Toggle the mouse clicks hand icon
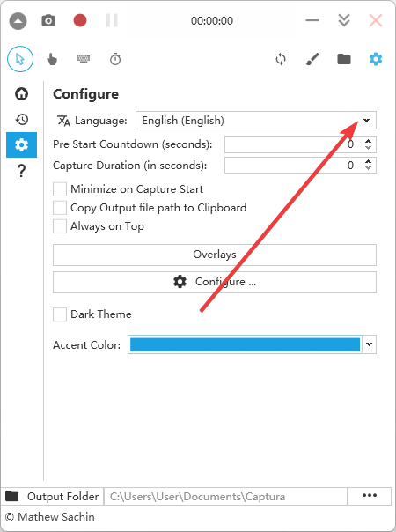The width and height of the screenshot is (396, 532). pos(52,59)
